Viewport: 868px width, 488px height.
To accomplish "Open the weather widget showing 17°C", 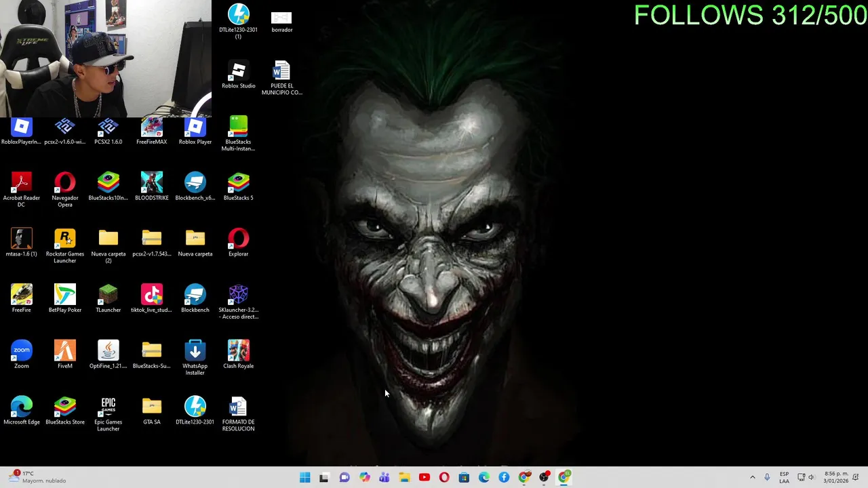I will click(x=37, y=477).
